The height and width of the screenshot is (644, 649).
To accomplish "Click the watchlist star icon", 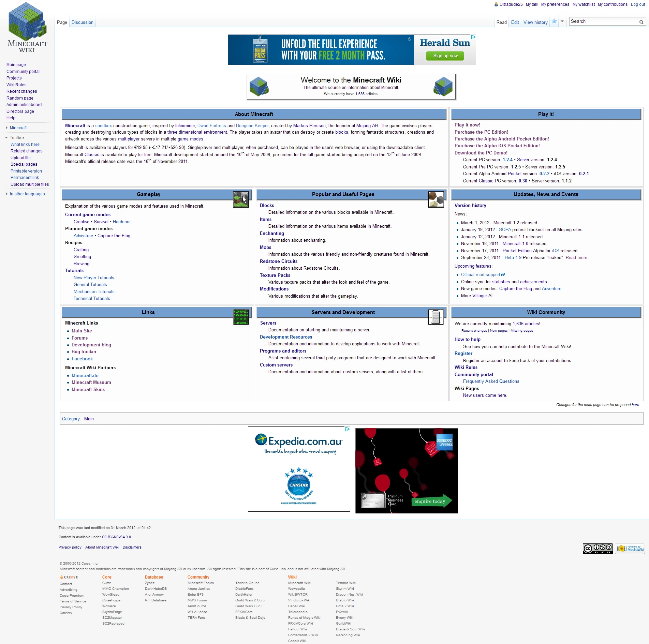I will click(x=554, y=21).
